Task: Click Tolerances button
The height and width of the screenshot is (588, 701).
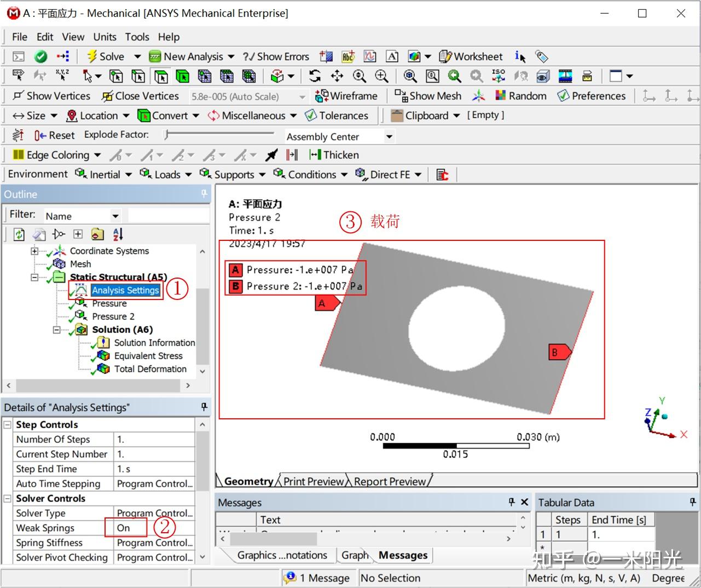Action: point(337,116)
